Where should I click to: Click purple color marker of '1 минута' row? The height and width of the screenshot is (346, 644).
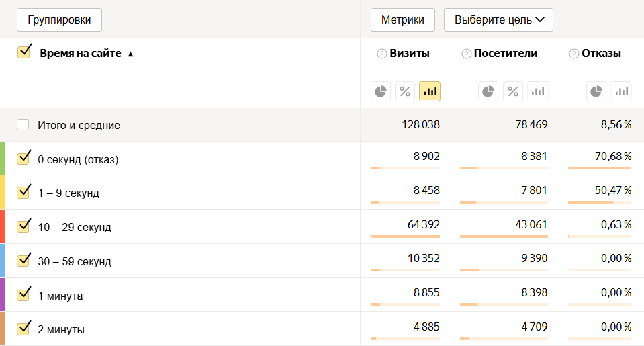pos(3,295)
